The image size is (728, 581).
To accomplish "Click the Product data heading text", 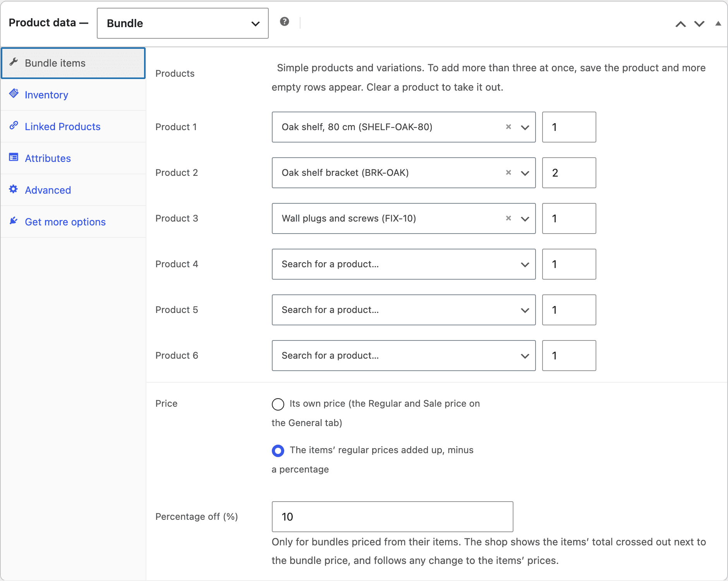I will [42, 23].
